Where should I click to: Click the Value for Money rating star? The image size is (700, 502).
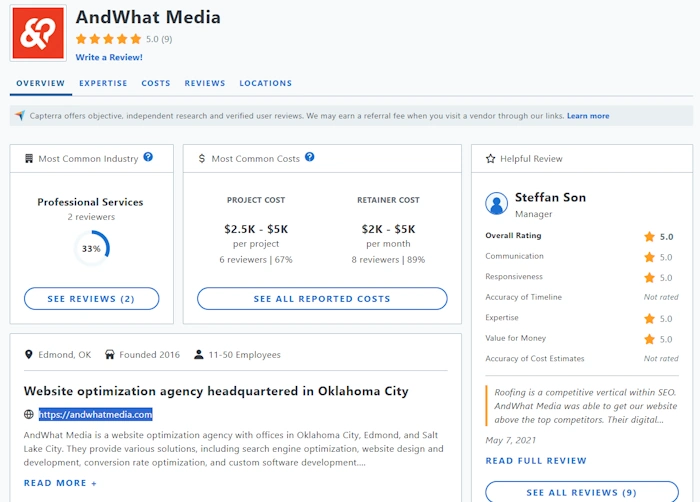point(650,339)
